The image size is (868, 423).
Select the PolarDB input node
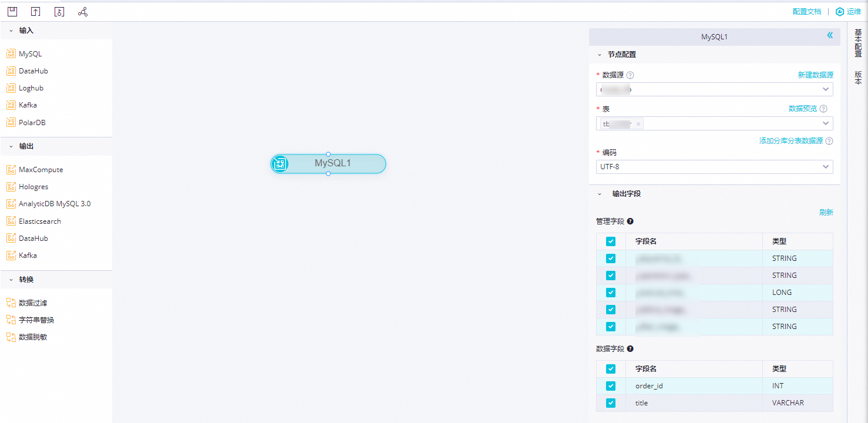pyautogui.click(x=26, y=122)
